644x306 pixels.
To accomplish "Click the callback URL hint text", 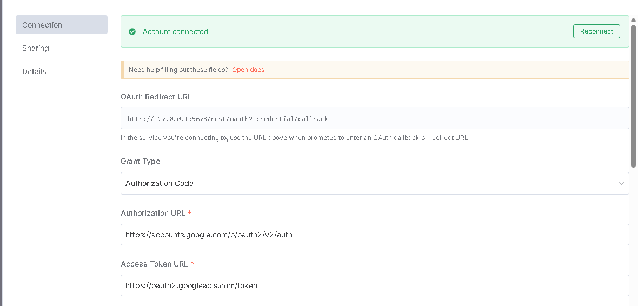I will tap(294, 138).
